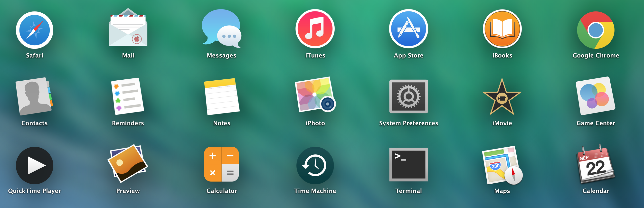Launch iTunes music note icon

point(315,29)
